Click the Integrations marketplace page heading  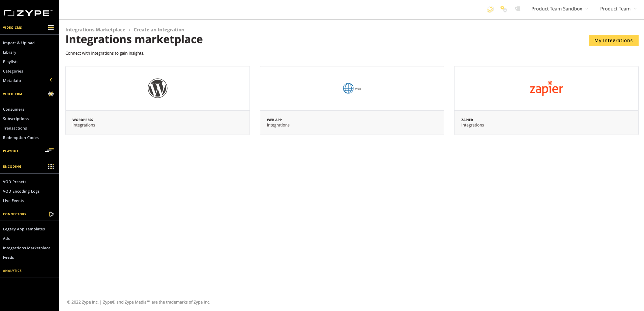coord(134,39)
